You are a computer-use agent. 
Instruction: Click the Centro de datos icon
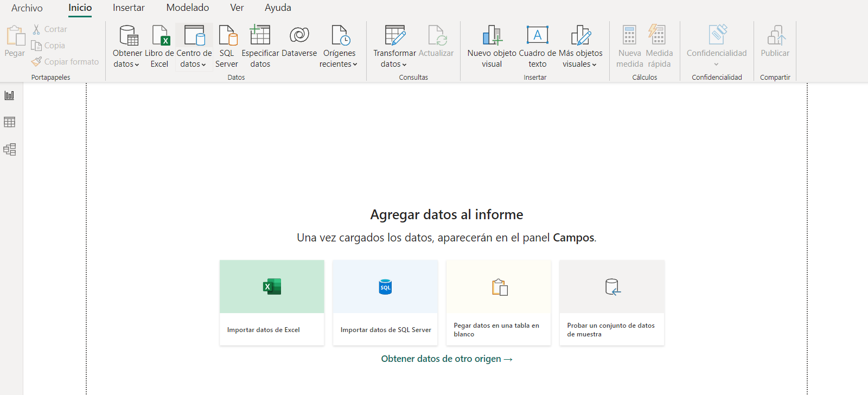coord(194,35)
